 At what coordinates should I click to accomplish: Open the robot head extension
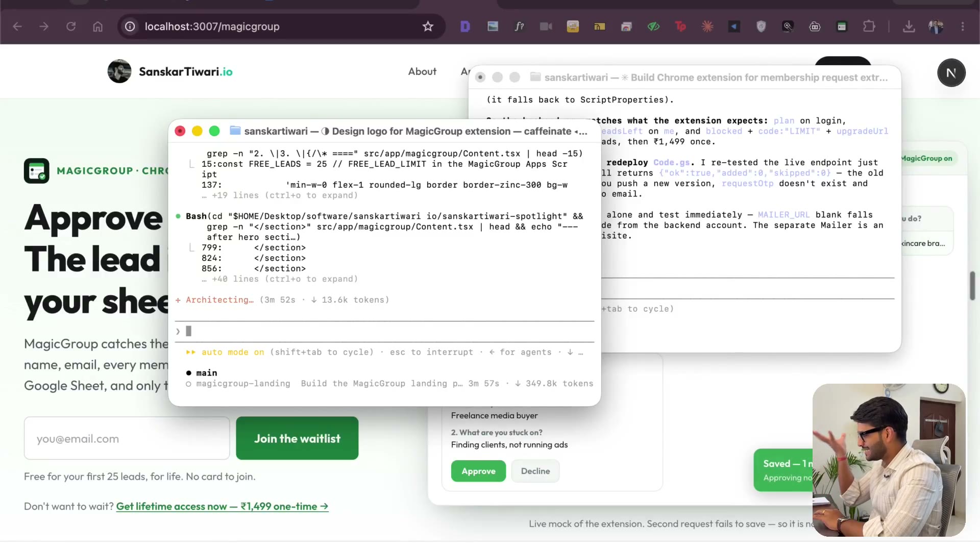(x=815, y=27)
